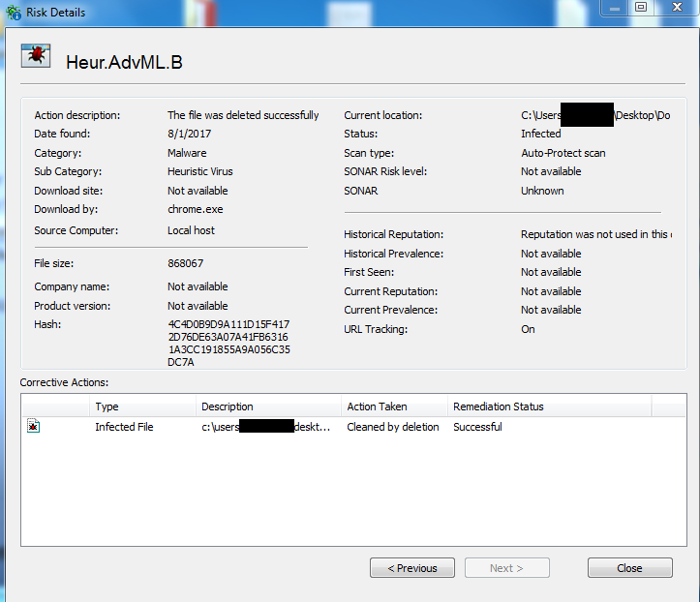Click the Risk Details title bar icon

pos(11,13)
